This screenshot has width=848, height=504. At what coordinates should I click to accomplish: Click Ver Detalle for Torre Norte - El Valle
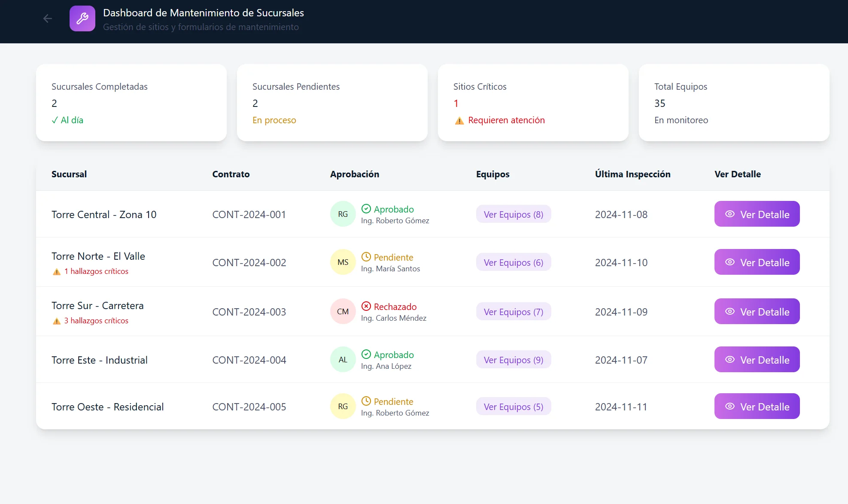[x=757, y=262]
